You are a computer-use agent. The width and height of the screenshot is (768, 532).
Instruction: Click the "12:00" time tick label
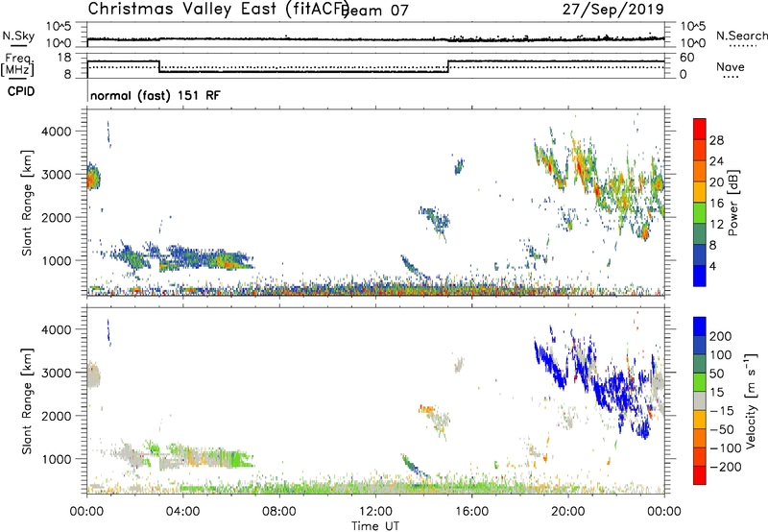tap(375, 512)
